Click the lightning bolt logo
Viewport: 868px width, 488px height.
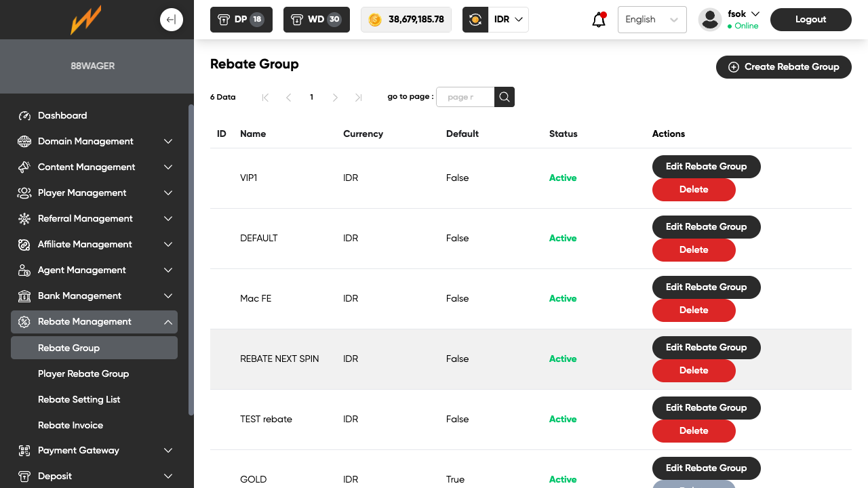pos(86,20)
